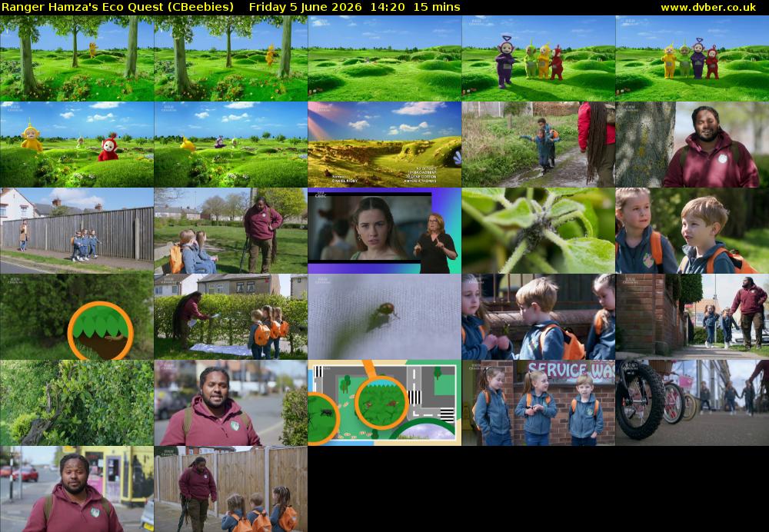The height and width of the screenshot is (532, 769).
Task: Open thumbnail of bicycle wheels on pavement
Action: tap(692, 403)
